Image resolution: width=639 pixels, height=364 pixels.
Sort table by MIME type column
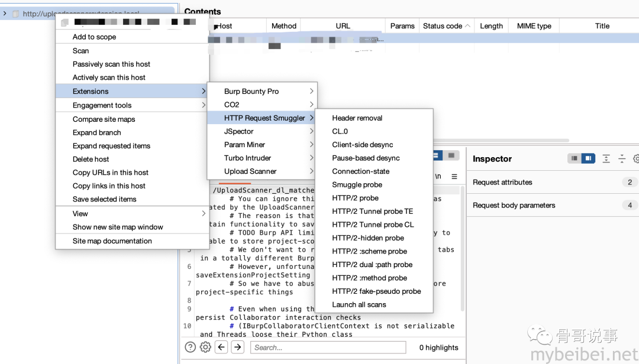[x=534, y=25]
